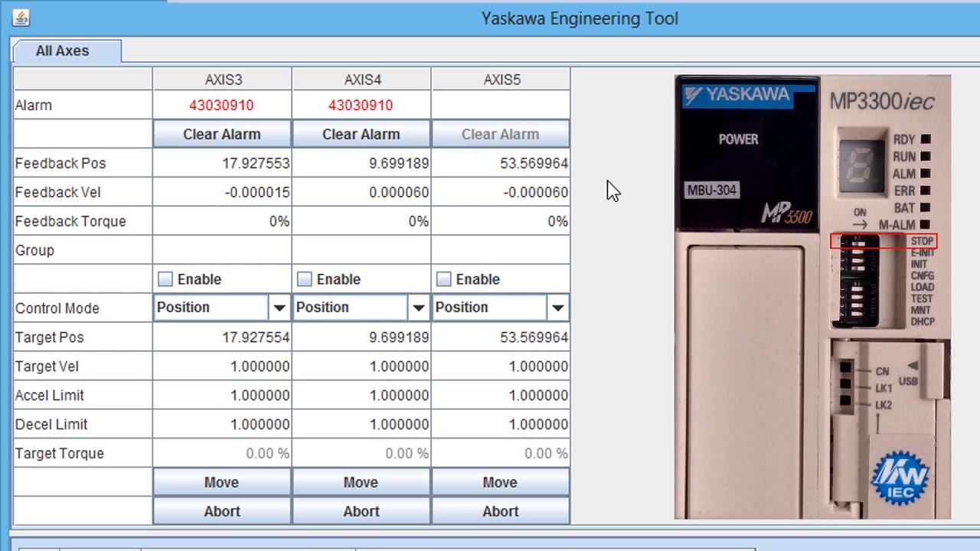Click the AXIS4 column header
Image resolution: width=980 pixels, height=551 pixels.
[x=361, y=80]
